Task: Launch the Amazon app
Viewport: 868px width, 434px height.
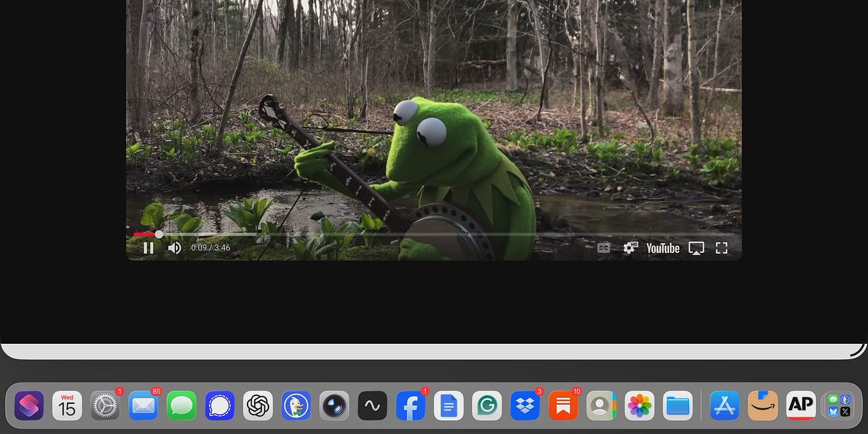Action: (x=763, y=405)
